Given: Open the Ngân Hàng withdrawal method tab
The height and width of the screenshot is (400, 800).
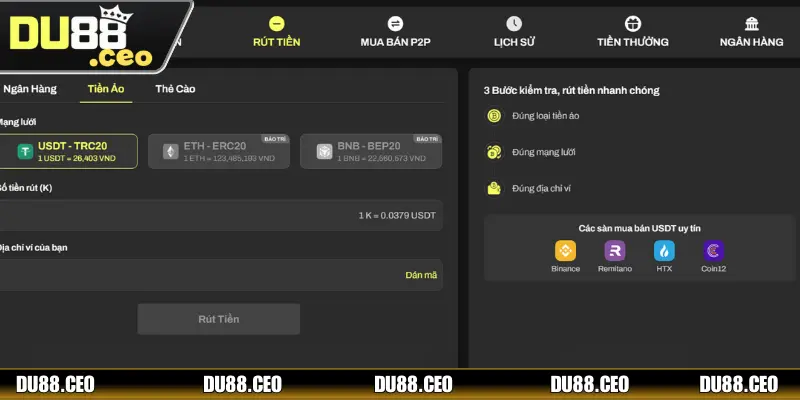Looking at the screenshot, I should 30,89.
